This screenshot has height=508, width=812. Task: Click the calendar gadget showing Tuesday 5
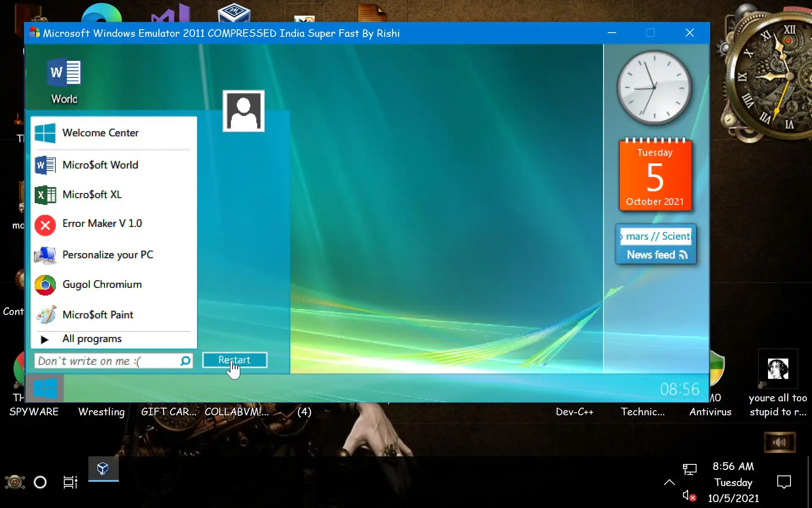(x=655, y=176)
